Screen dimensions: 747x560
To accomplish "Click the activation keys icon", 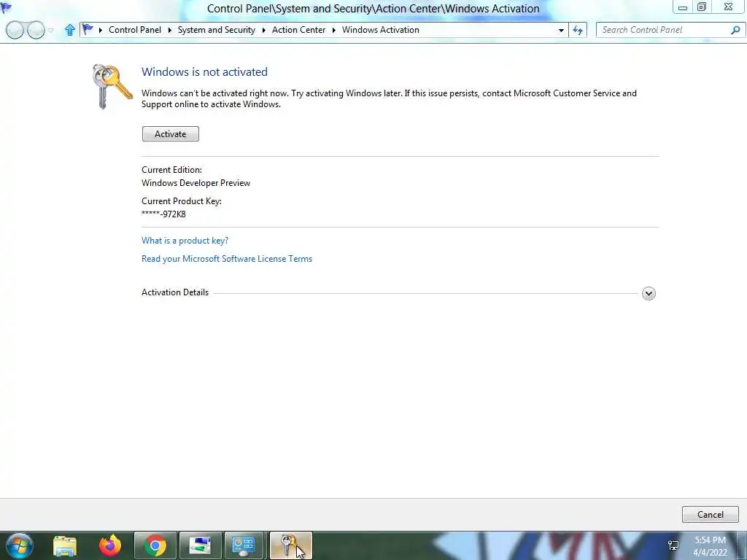I will [112, 86].
